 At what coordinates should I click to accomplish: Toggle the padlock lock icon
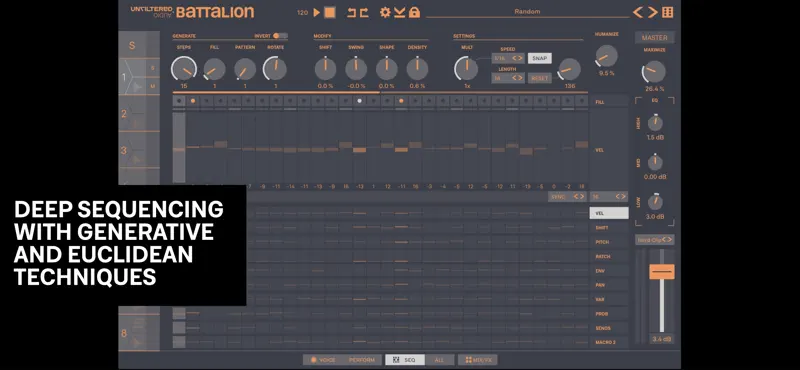(414, 12)
